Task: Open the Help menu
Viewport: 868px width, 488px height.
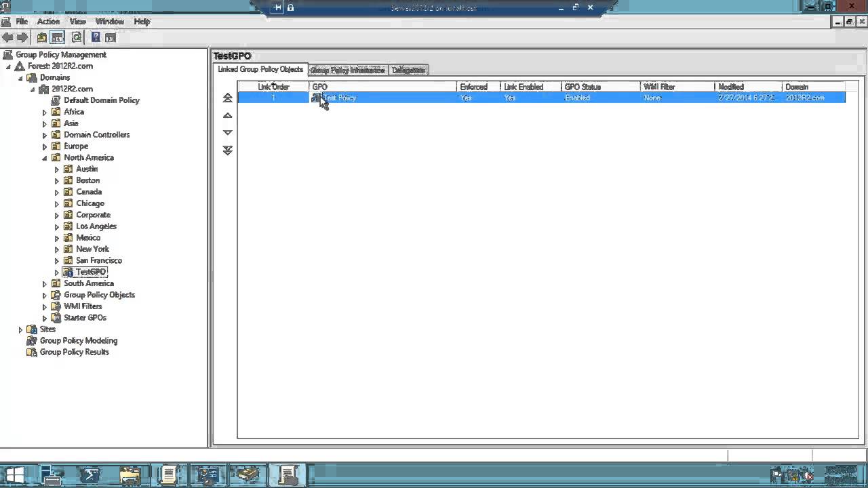Action: pos(142,22)
